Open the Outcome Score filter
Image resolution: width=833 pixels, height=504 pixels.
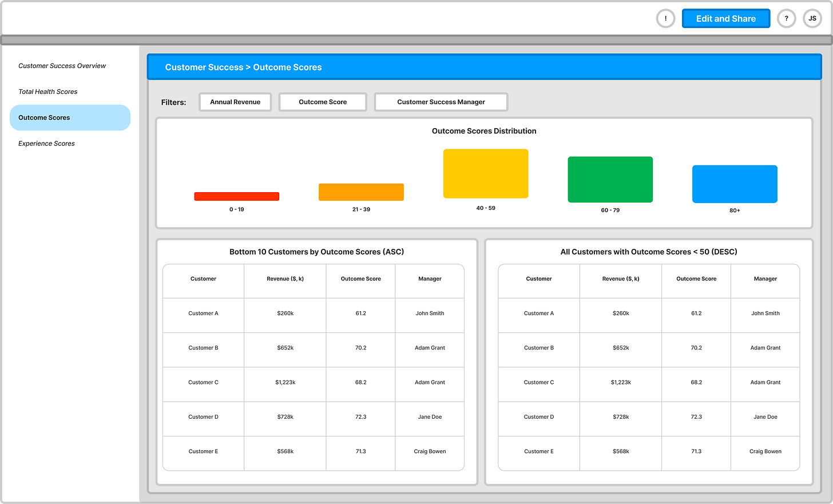pyautogui.click(x=323, y=102)
